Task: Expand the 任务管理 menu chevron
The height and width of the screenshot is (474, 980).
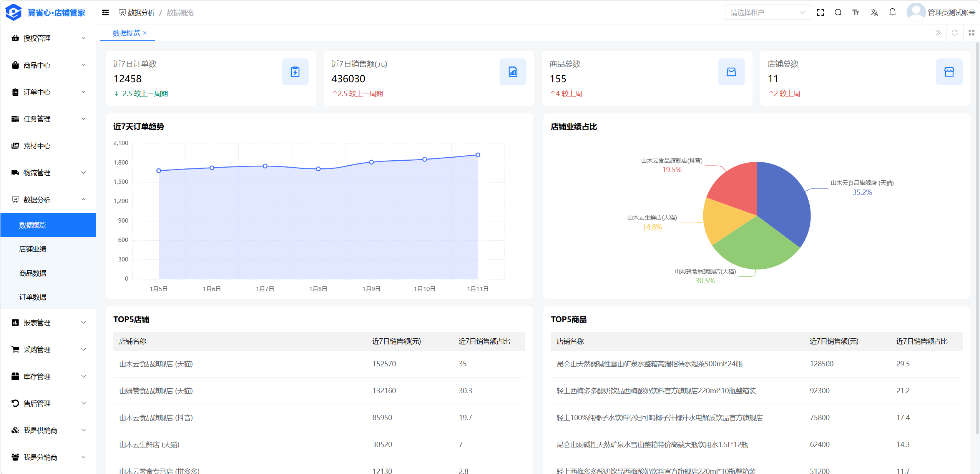Action: click(84, 119)
